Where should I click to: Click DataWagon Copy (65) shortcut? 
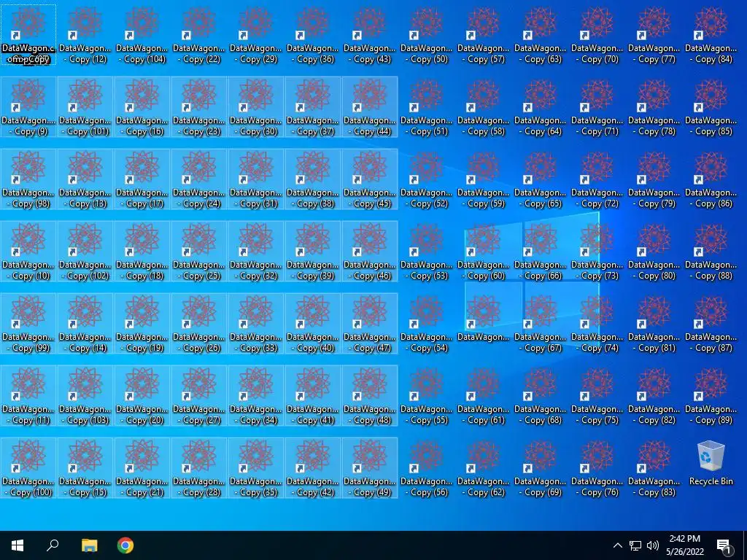click(541, 179)
